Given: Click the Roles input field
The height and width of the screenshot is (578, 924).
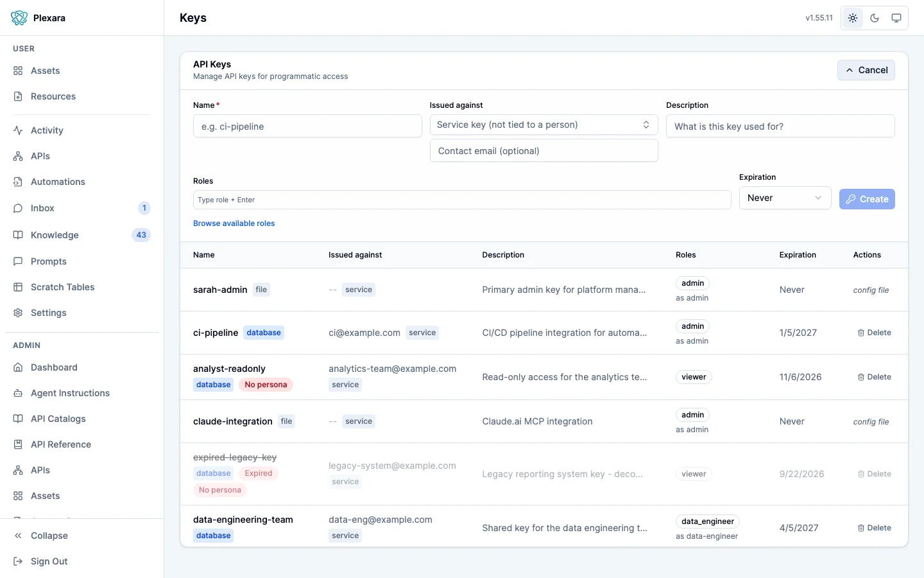Looking at the screenshot, I should point(462,200).
